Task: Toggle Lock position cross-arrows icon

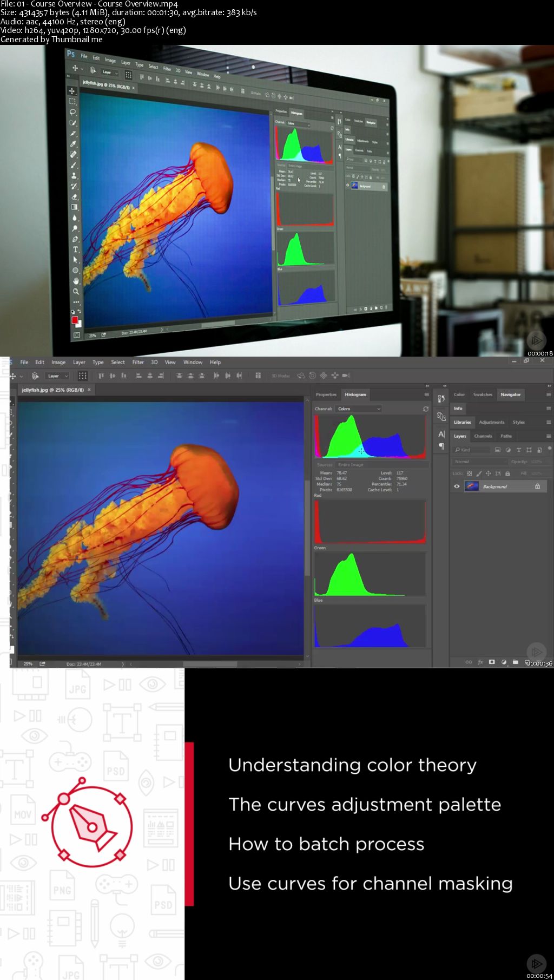Action: pyautogui.click(x=488, y=473)
